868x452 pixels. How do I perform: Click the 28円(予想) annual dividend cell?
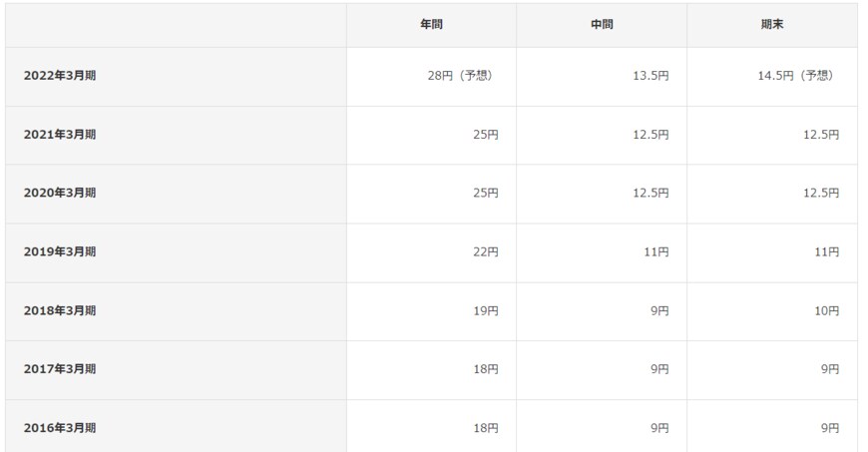[x=459, y=76]
